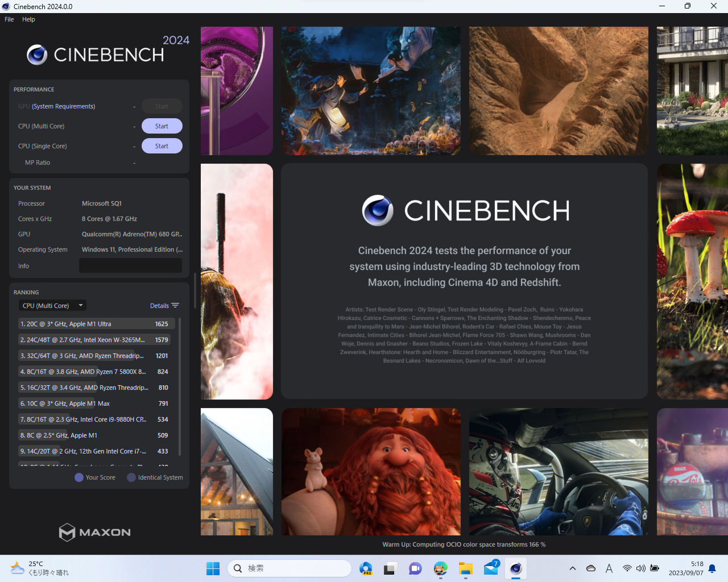Open the weather widget in taskbar
728x582 pixels.
tap(40, 568)
